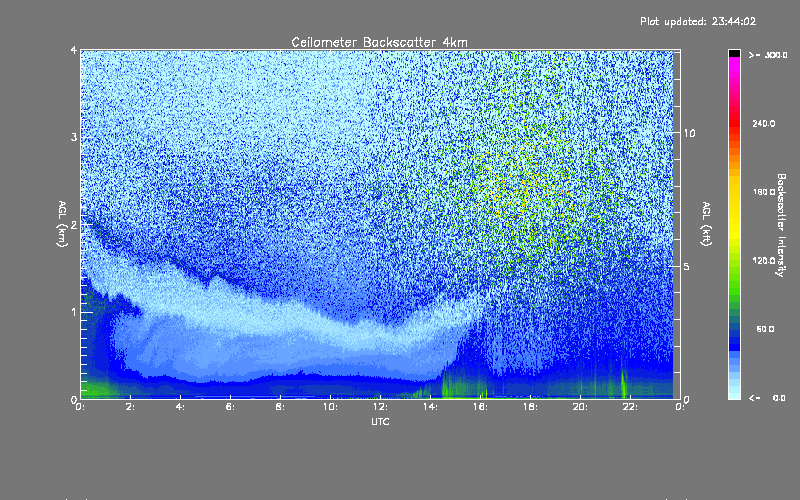The width and height of the screenshot is (800, 500).
Task: Click the '10' kft tick label
Action: pos(689,133)
